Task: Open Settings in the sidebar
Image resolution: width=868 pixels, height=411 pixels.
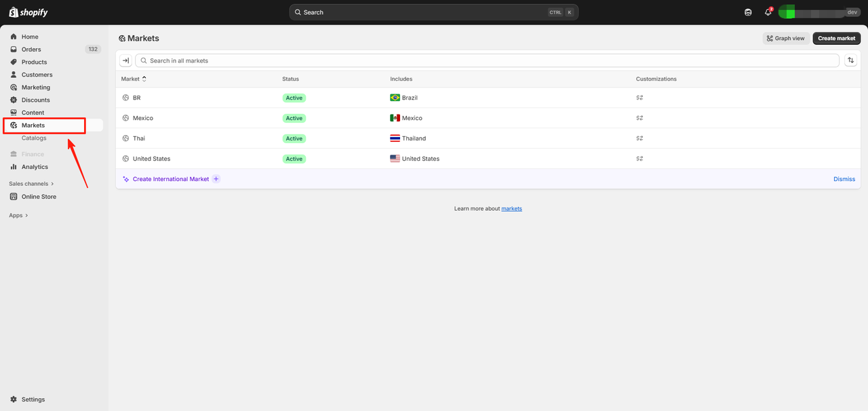Action: point(33,399)
